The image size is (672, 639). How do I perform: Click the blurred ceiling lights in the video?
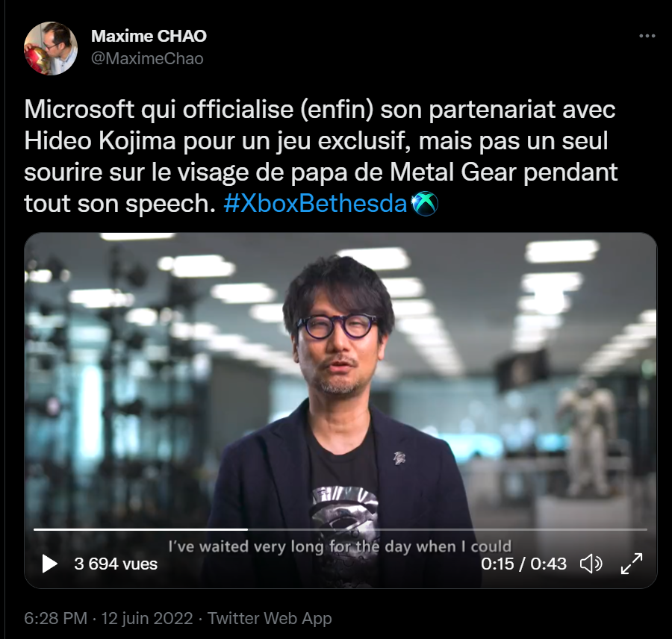[x=561, y=251]
